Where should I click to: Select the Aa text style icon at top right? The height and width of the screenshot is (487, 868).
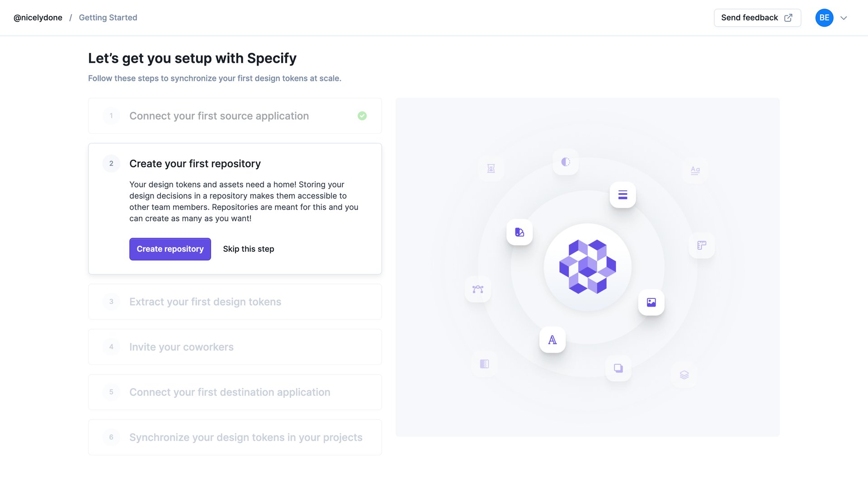[x=695, y=170]
